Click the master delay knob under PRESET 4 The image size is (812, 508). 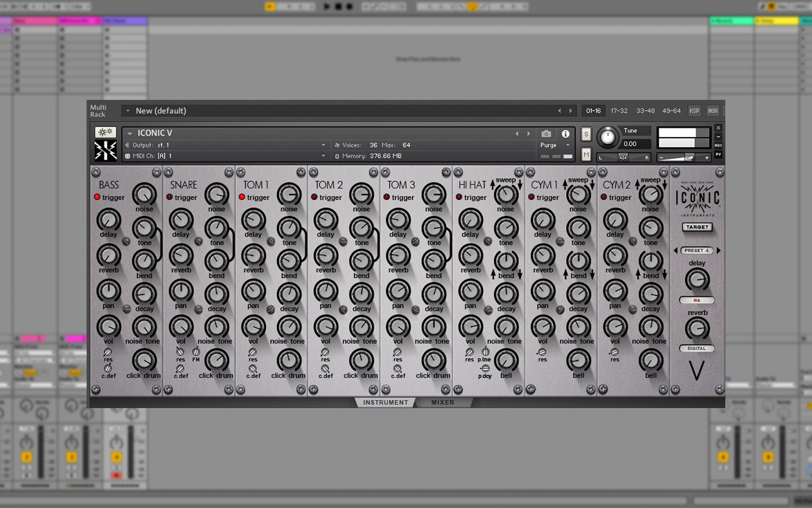[697, 280]
